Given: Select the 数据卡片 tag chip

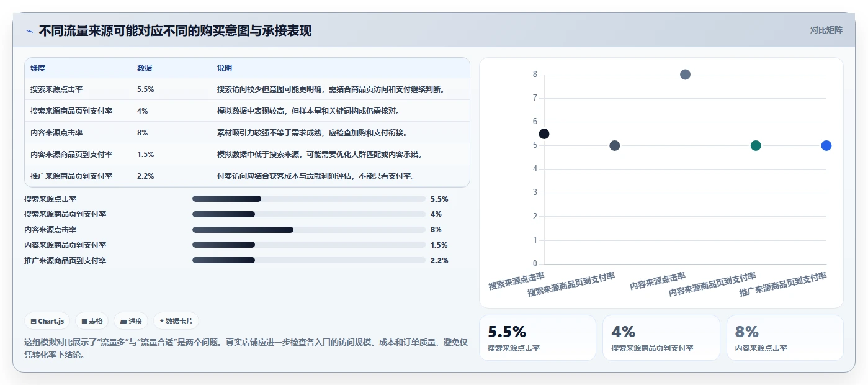Looking at the screenshot, I should tap(176, 321).
